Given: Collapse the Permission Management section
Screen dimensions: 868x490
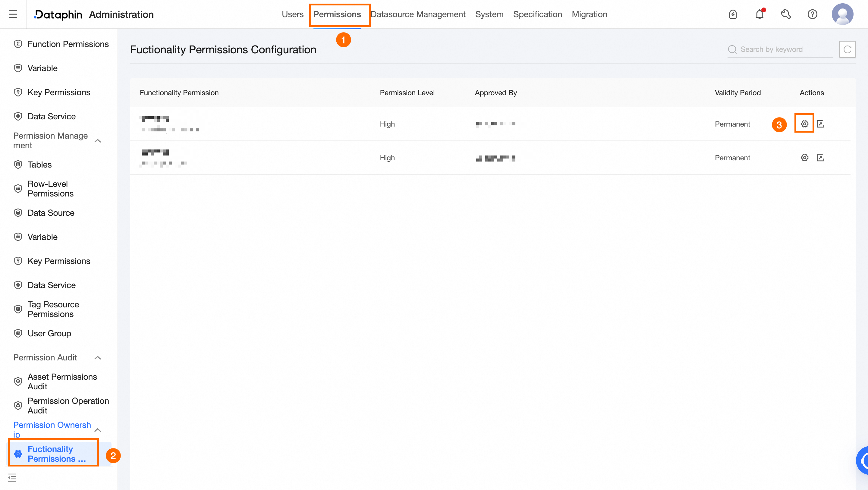Looking at the screenshot, I should tap(98, 141).
